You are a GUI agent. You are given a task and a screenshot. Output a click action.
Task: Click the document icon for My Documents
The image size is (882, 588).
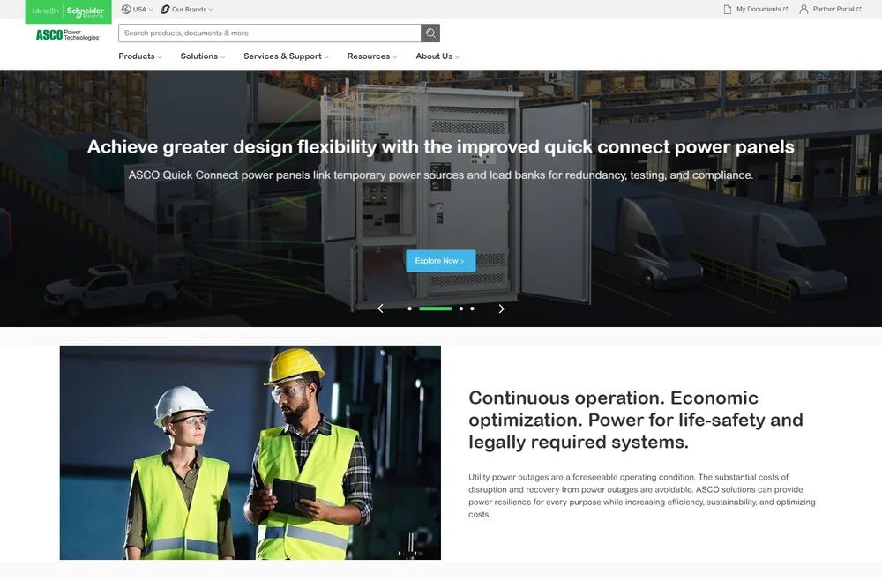728,10
